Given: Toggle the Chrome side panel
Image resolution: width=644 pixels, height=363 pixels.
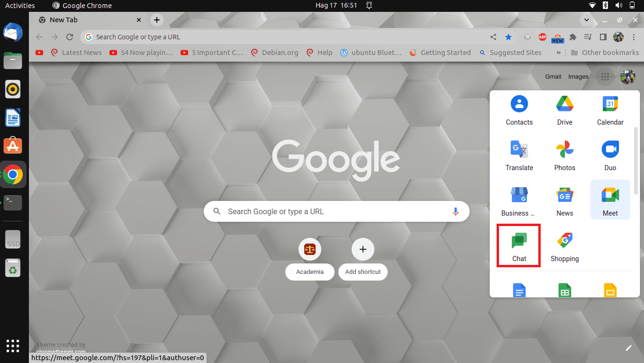Looking at the screenshot, I should click(603, 37).
